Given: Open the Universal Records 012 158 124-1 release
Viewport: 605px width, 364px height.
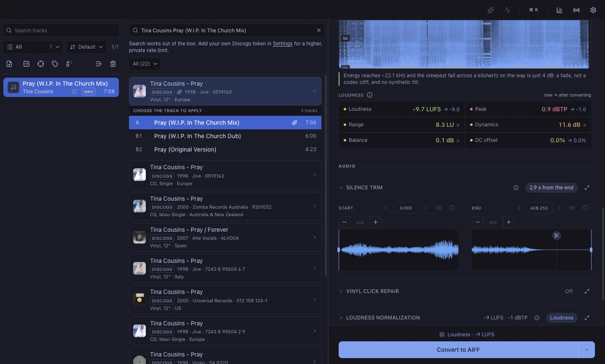Looking at the screenshot, I should 225,299.
